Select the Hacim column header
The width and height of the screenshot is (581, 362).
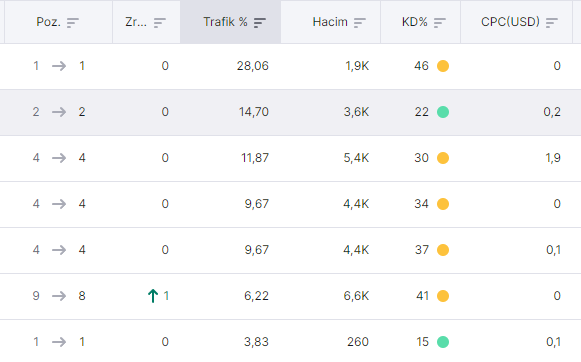pos(331,22)
